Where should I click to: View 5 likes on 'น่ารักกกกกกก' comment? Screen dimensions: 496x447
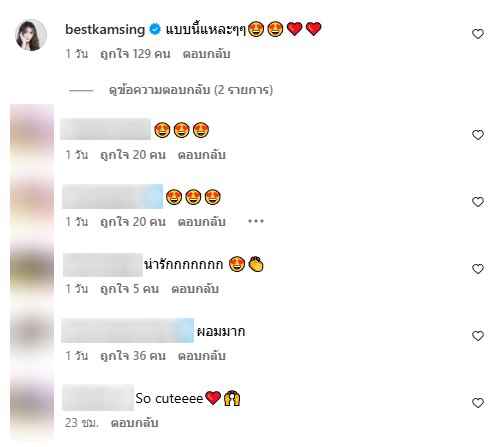[x=130, y=289]
